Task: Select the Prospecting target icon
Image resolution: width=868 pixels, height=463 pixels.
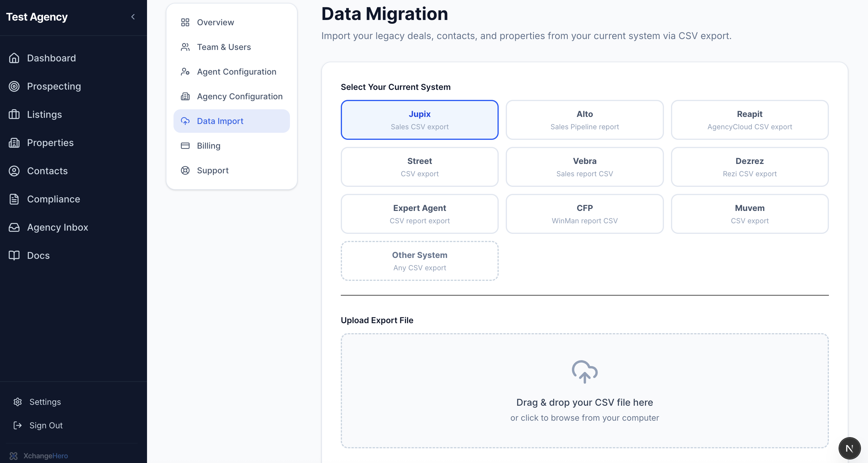Action: coord(14,86)
